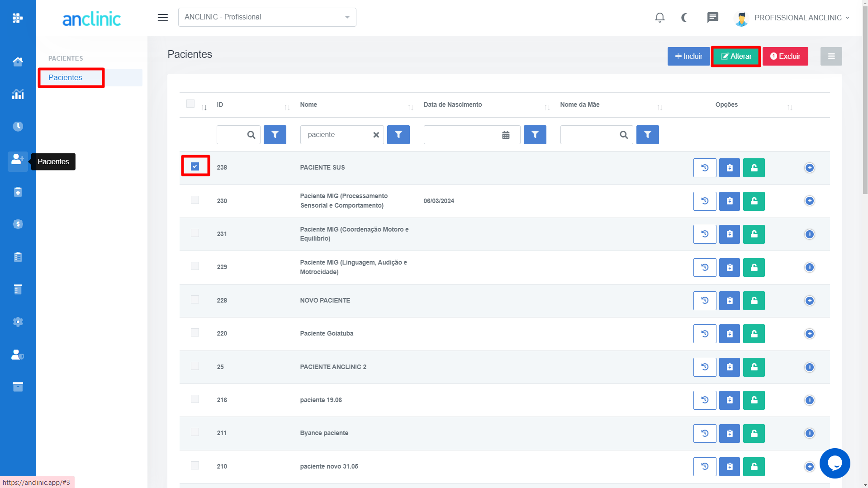The height and width of the screenshot is (488, 868).
Task: Check the NOVO PACIENTE row checkbox
Action: click(195, 299)
